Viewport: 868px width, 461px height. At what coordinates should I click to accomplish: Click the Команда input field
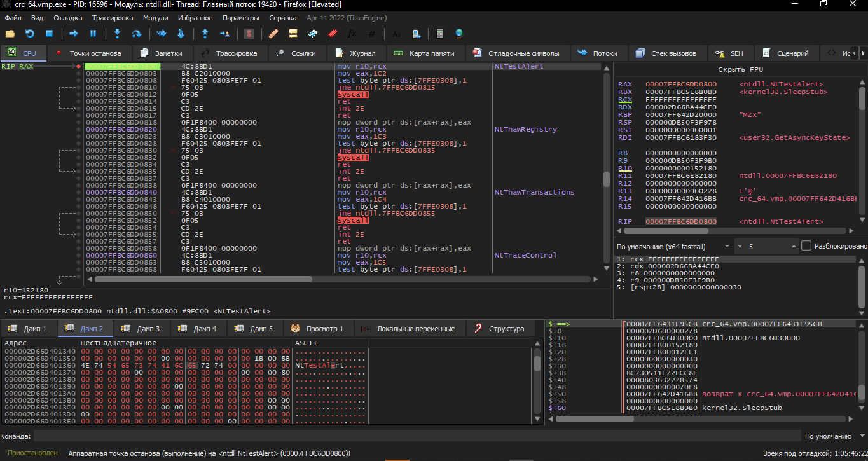coord(417,436)
